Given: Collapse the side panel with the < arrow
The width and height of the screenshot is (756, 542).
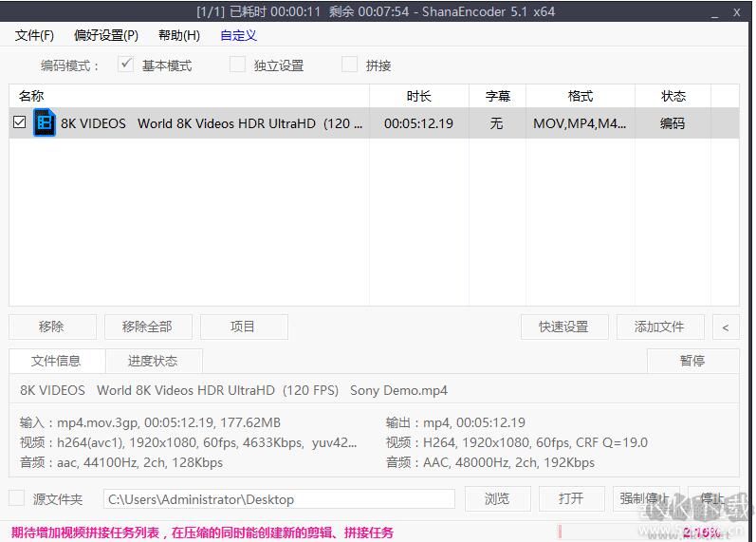Looking at the screenshot, I should point(726,327).
